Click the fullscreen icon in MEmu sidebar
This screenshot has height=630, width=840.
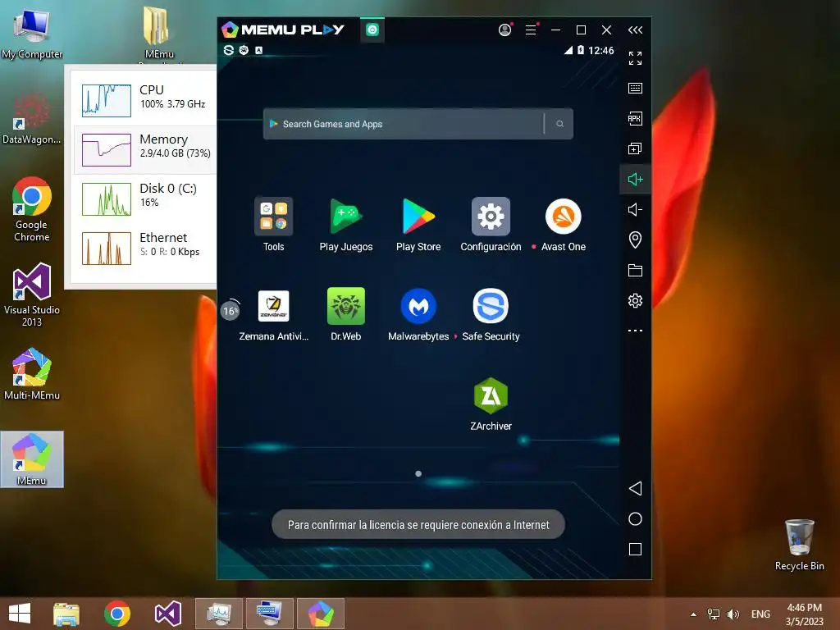[x=636, y=58]
